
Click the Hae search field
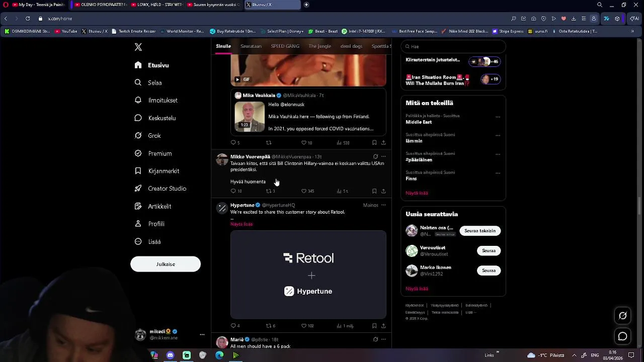pos(453,46)
